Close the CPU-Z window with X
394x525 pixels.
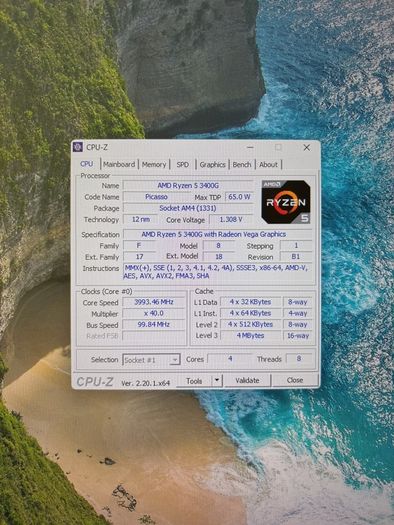[x=306, y=147]
